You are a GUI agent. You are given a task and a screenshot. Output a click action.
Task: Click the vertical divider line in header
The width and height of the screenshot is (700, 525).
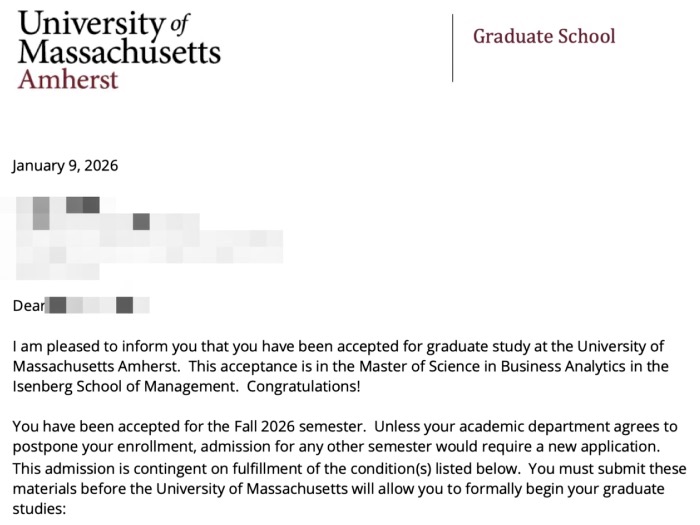pyautogui.click(x=453, y=48)
